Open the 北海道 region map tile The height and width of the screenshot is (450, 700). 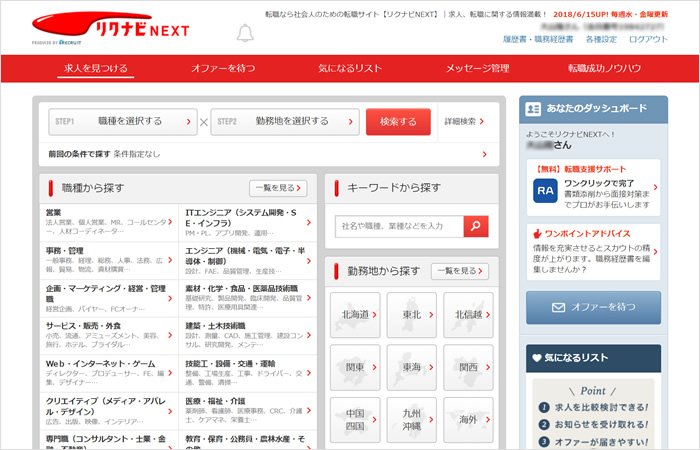coord(355,315)
